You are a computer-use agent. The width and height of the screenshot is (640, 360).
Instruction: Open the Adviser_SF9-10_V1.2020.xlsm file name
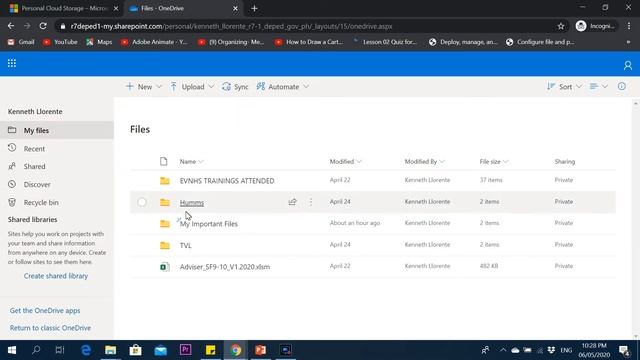[x=225, y=267]
